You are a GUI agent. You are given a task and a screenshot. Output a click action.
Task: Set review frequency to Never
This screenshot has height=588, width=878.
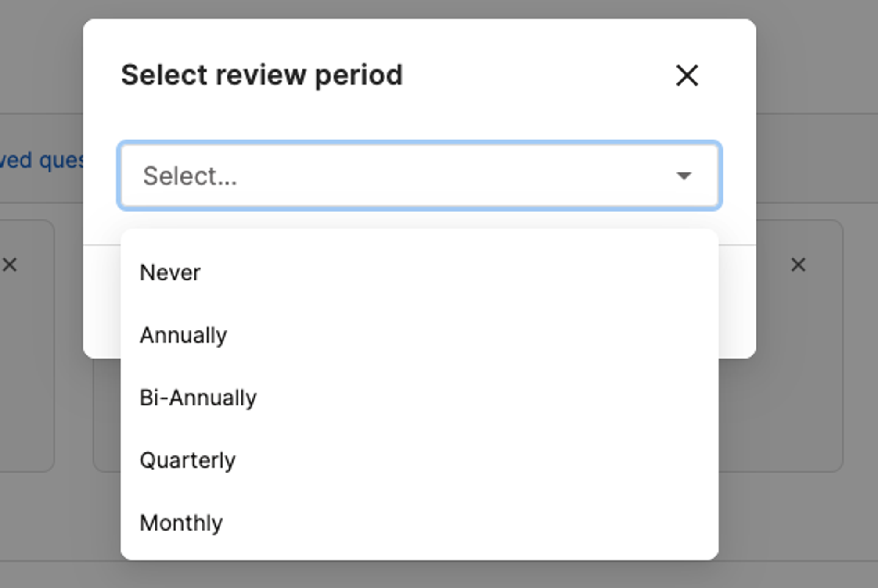click(420, 272)
